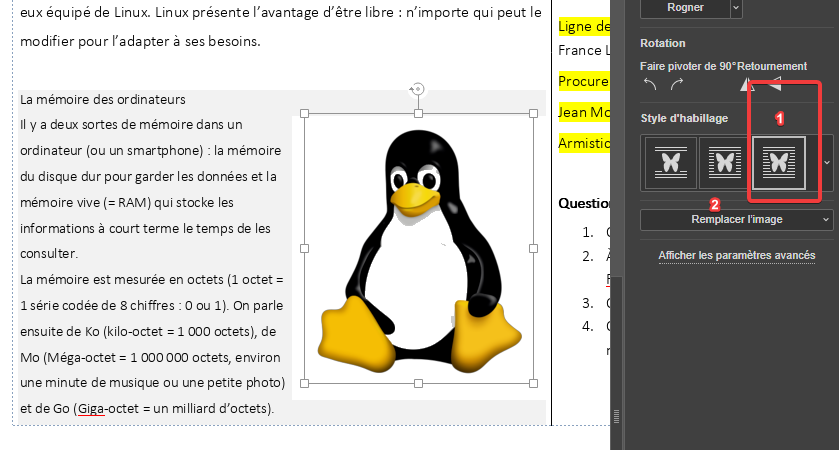Click the side panel grip handle

(x=616, y=416)
